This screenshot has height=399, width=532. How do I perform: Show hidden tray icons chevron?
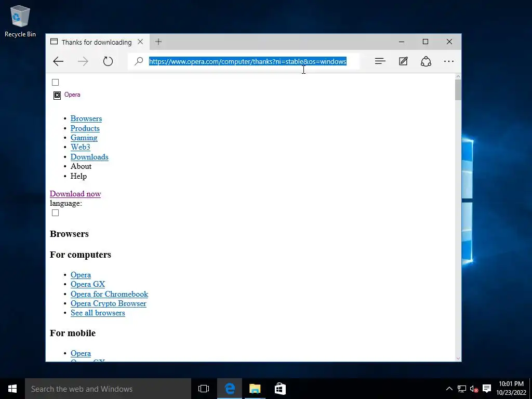449,389
